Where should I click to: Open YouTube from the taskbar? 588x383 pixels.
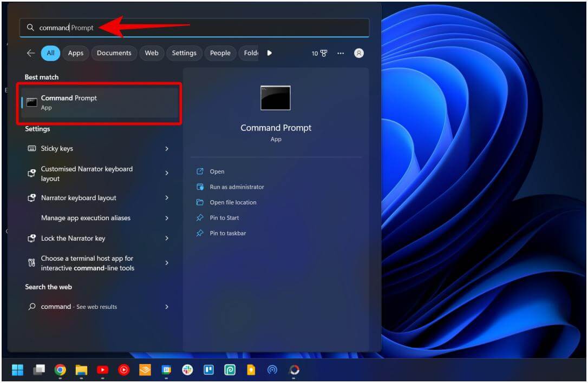pyautogui.click(x=102, y=370)
